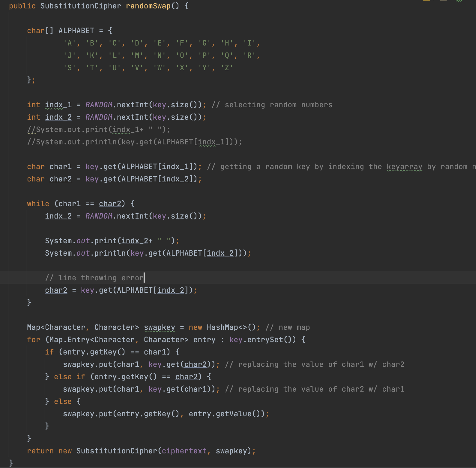Click the for keyword of entrySet loop
Viewport: 476px width, 468px height.
33,340
